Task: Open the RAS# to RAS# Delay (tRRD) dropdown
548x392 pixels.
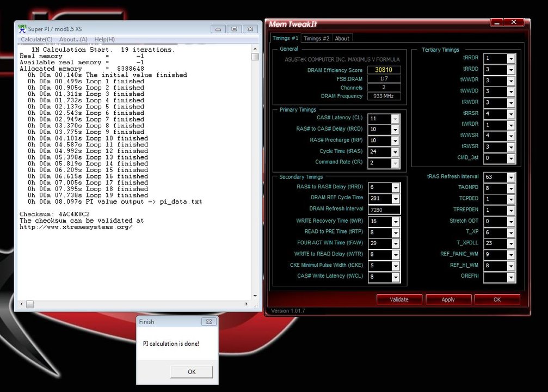Action: (x=396, y=188)
